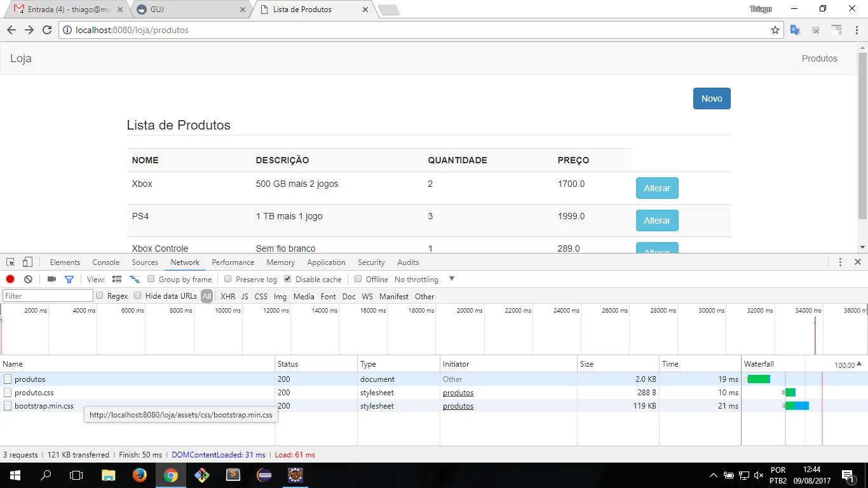Image resolution: width=868 pixels, height=488 pixels.
Task: Click the Loja brand link
Action: point(21,58)
